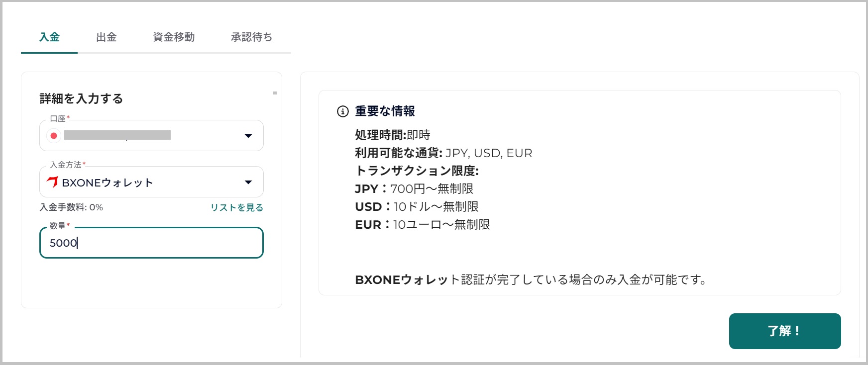Go to the 承認待ち tab
868x365 pixels.
pos(251,37)
